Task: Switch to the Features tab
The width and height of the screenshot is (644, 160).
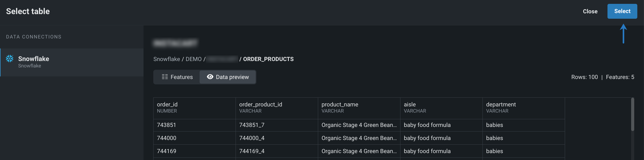Action: 177,77
